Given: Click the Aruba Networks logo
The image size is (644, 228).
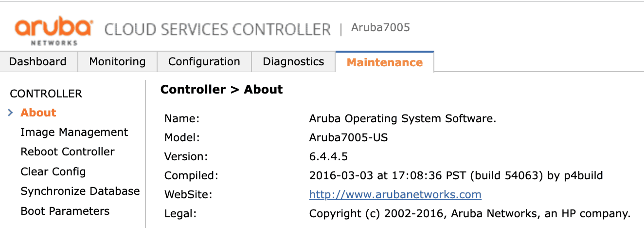Looking at the screenshot, I should (54, 30).
